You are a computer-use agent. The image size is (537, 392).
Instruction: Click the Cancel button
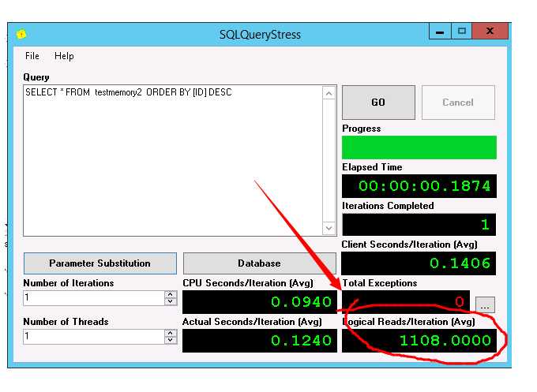458,103
